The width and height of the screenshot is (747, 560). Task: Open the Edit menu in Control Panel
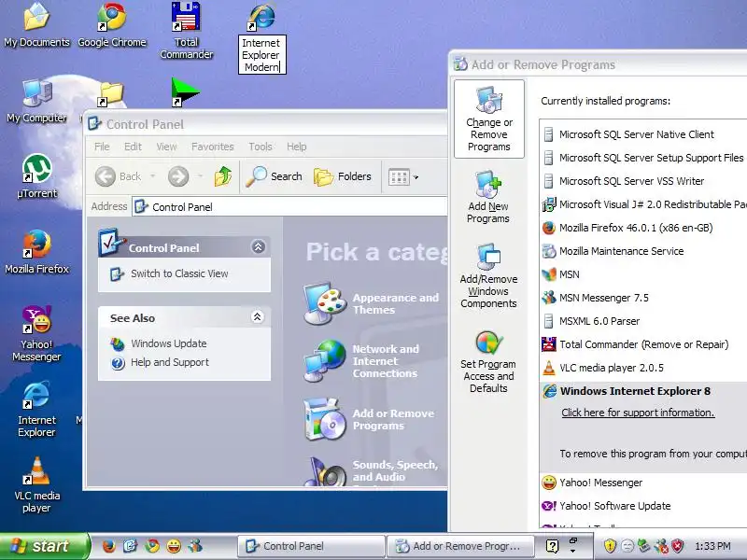point(133,147)
